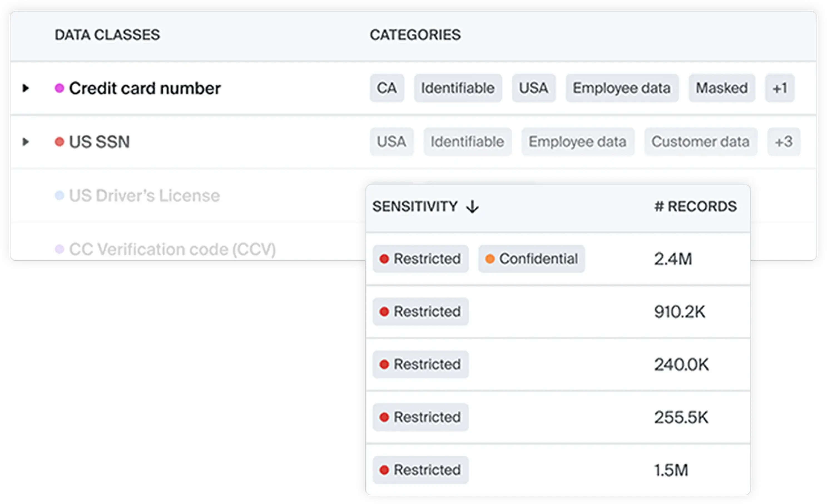Click Restricted badge in the 910.2K row
The image size is (827, 504).
[420, 311]
